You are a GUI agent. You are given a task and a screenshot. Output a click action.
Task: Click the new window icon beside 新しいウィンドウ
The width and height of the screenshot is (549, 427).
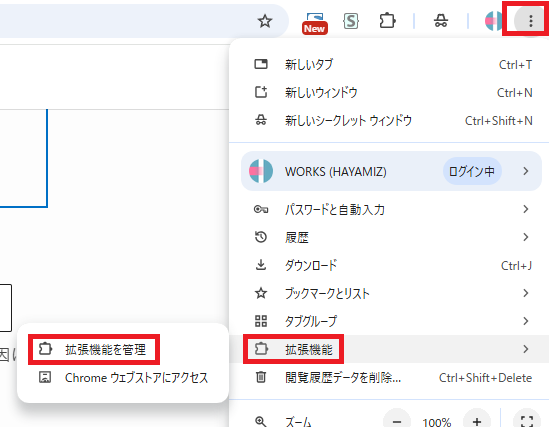pos(261,92)
